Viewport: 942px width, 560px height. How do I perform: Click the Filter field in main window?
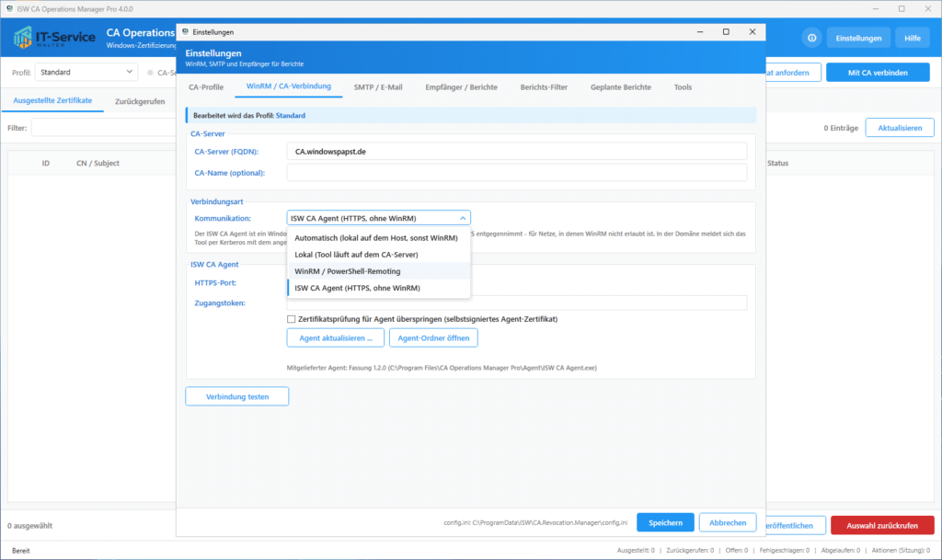click(103, 128)
